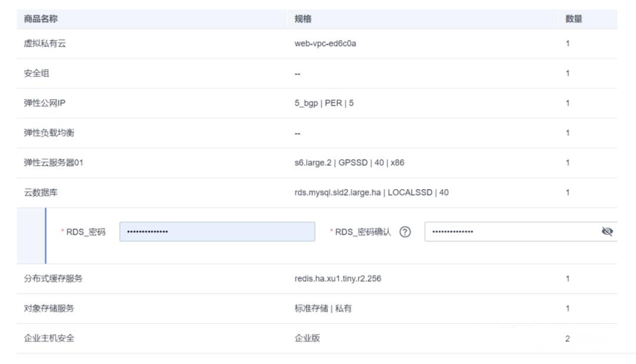
Task: Click the 5_bgp | PER | 5 spec
Action: [324, 103]
